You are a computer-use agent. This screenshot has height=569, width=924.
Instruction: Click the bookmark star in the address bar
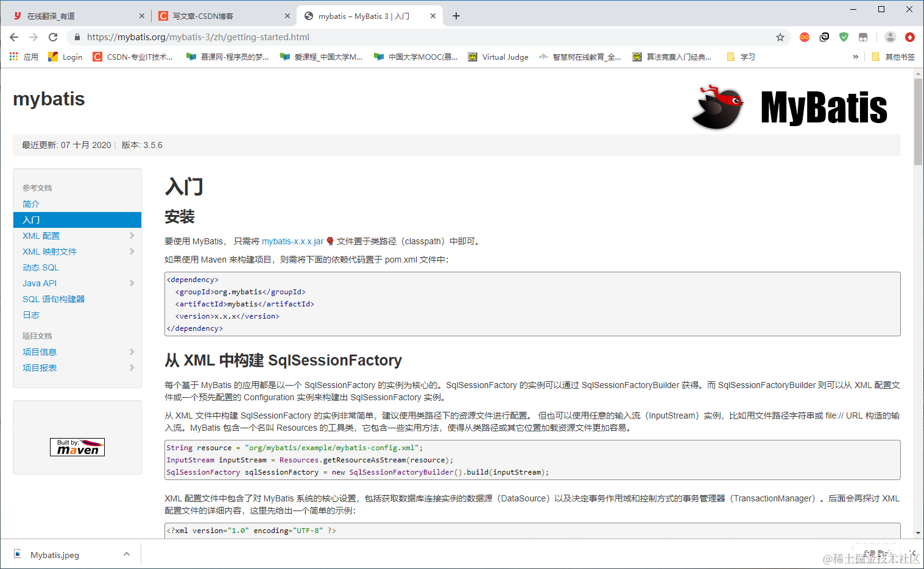(x=780, y=37)
